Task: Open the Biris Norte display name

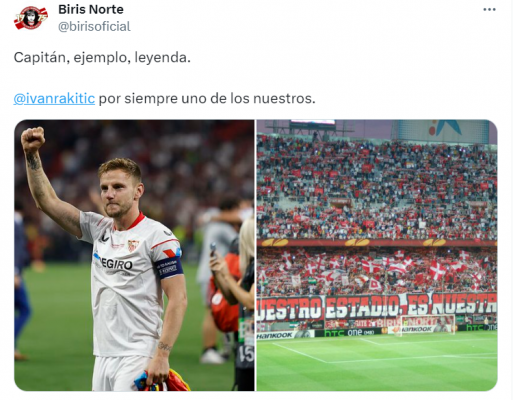Action: [91, 9]
